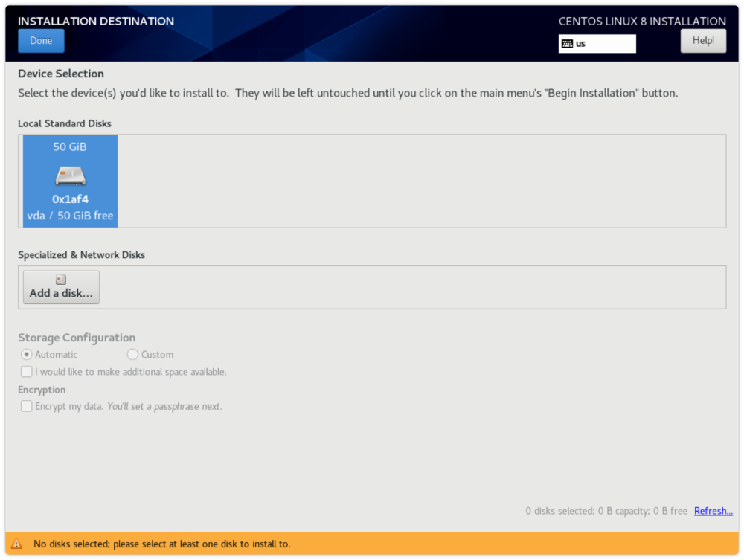The height and width of the screenshot is (560, 744).
Task: Click the '0x1af4' disk label
Action: pos(70,199)
